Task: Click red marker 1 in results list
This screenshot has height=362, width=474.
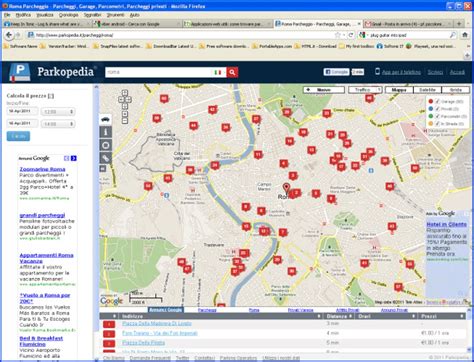Action: 109,324
